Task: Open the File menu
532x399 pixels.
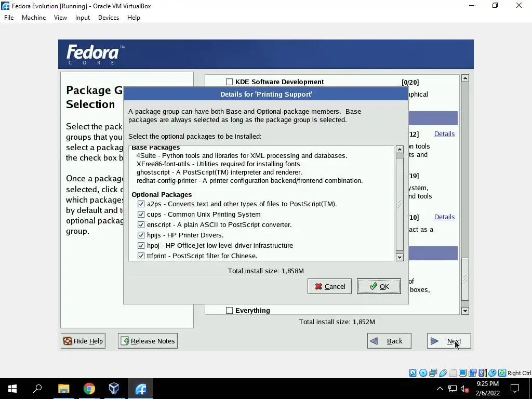Action: pos(9,18)
